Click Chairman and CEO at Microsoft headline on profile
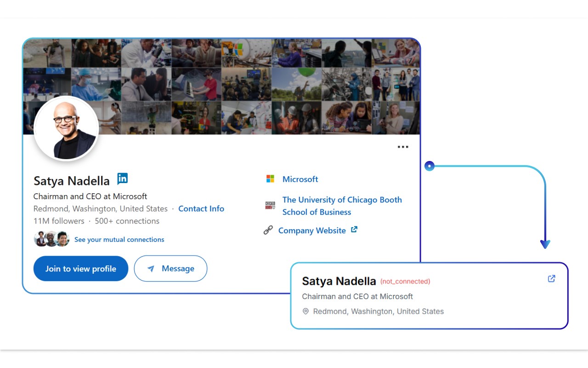Screen dimensions: 588x368 (90, 196)
